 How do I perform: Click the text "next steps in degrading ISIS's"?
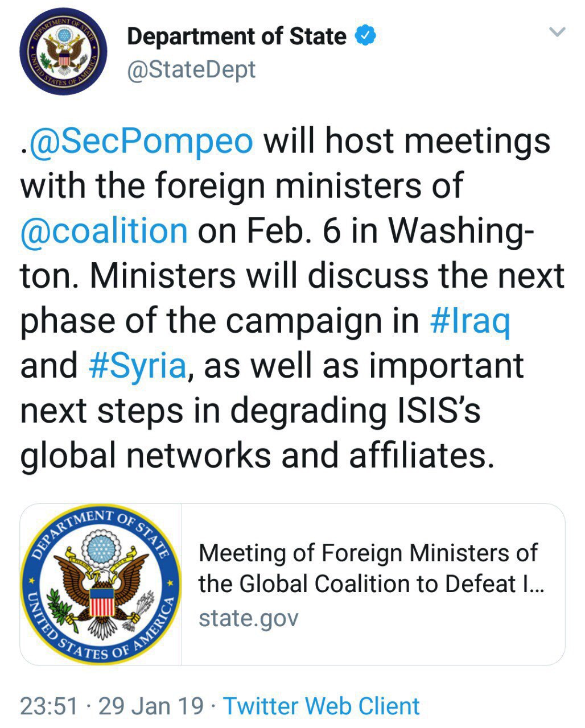point(250,410)
